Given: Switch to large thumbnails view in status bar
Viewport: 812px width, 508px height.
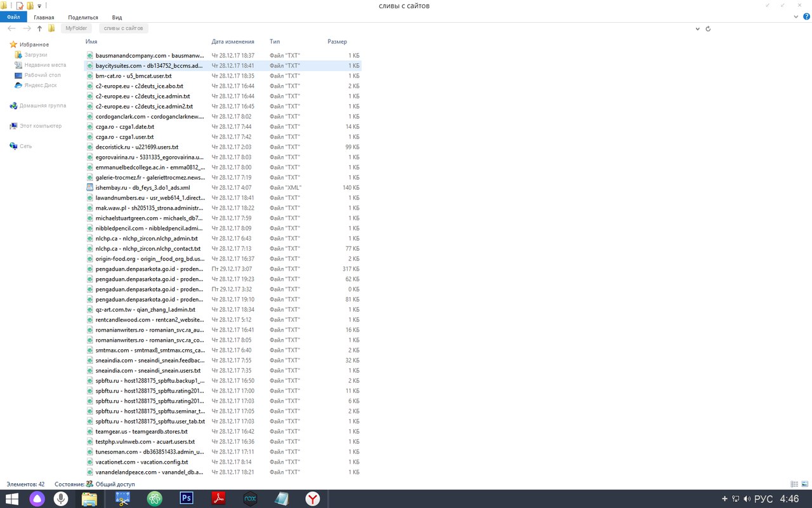Looking at the screenshot, I should tap(804, 485).
